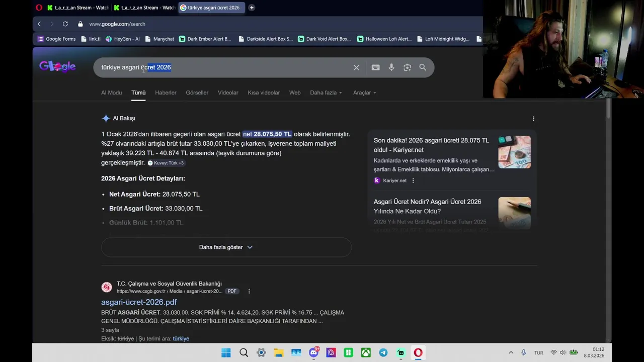
Task: Open the Lofi Midnight Widget bookmark
Action: [x=443, y=39]
